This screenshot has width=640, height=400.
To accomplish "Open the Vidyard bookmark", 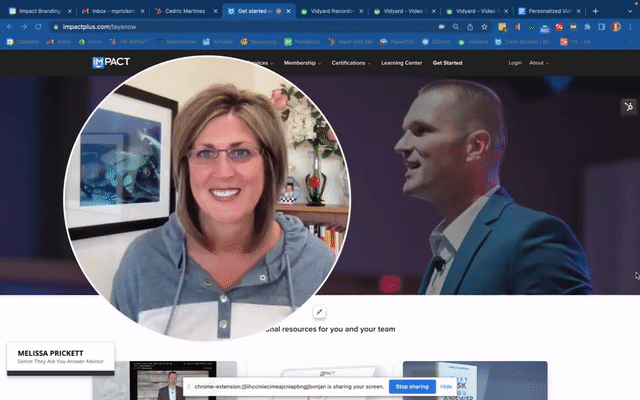I will point(473,42).
